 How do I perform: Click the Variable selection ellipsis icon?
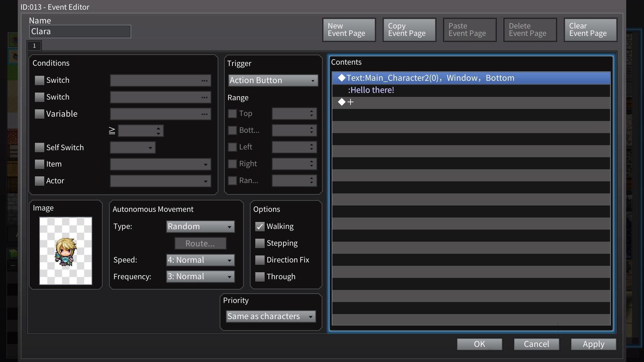point(205,114)
